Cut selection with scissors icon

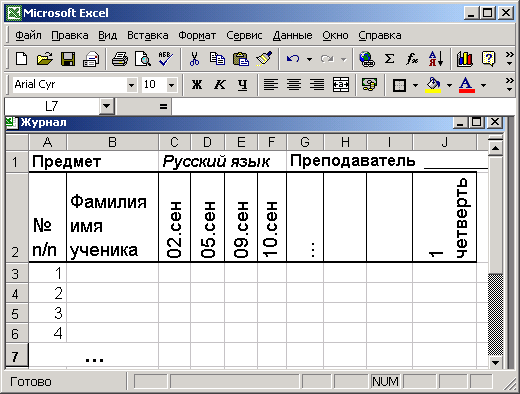[x=194, y=59]
